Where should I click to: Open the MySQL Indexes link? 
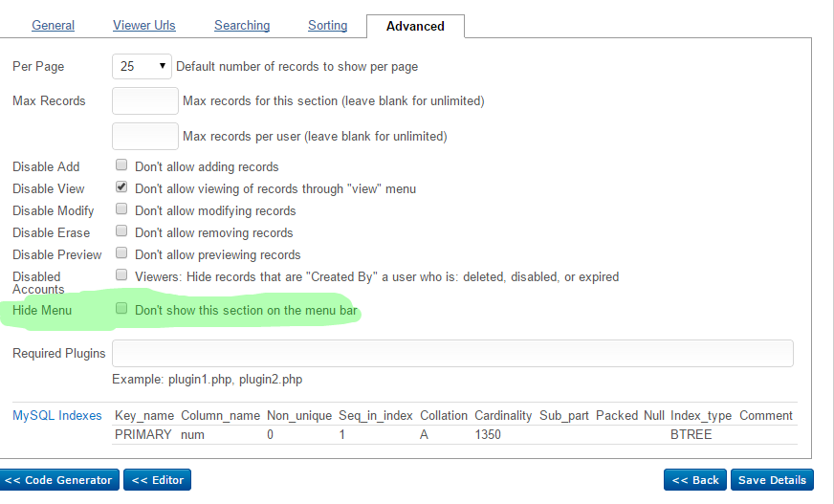[x=57, y=415]
